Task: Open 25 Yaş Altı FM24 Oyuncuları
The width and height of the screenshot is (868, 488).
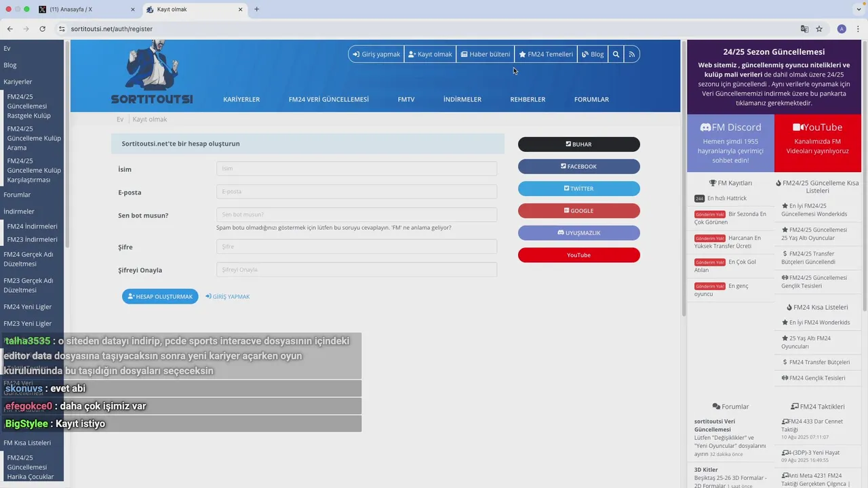Action: pyautogui.click(x=806, y=342)
